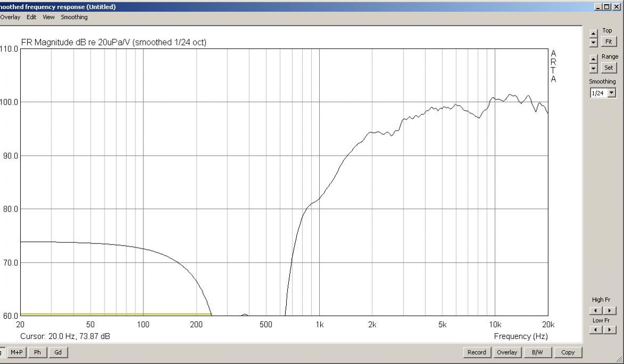Shift Low Fr left arrow
The image size is (624, 364).
pyautogui.click(x=596, y=329)
